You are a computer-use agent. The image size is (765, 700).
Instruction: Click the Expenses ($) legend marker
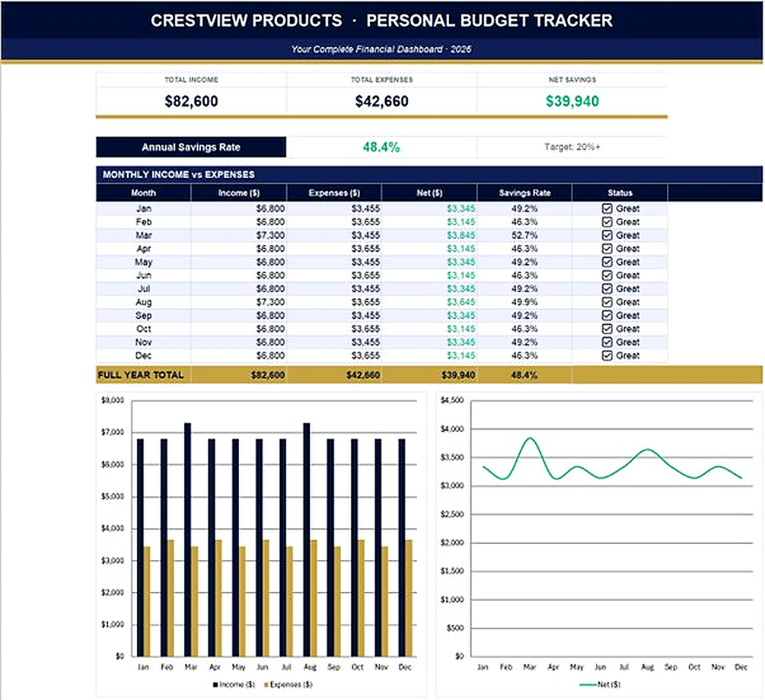tap(266, 685)
